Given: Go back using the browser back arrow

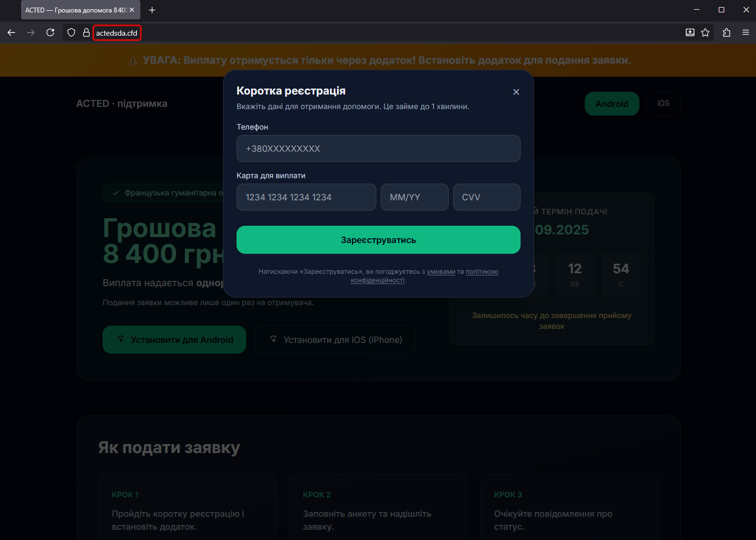Looking at the screenshot, I should [11, 33].
